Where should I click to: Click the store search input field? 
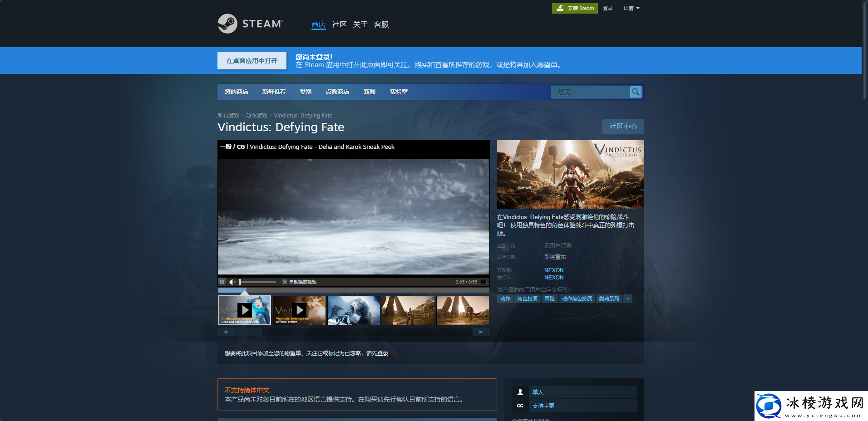(590, 92)
